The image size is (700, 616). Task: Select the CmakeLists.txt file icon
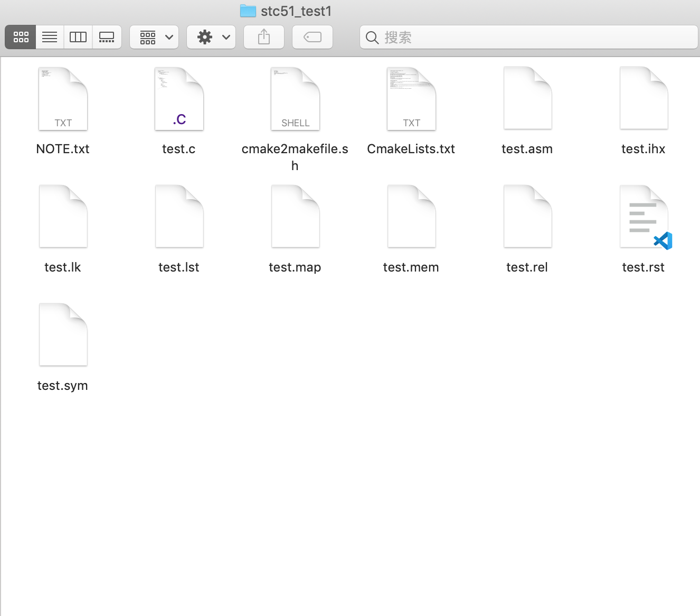pyautogui.click(x=411, y=99)
